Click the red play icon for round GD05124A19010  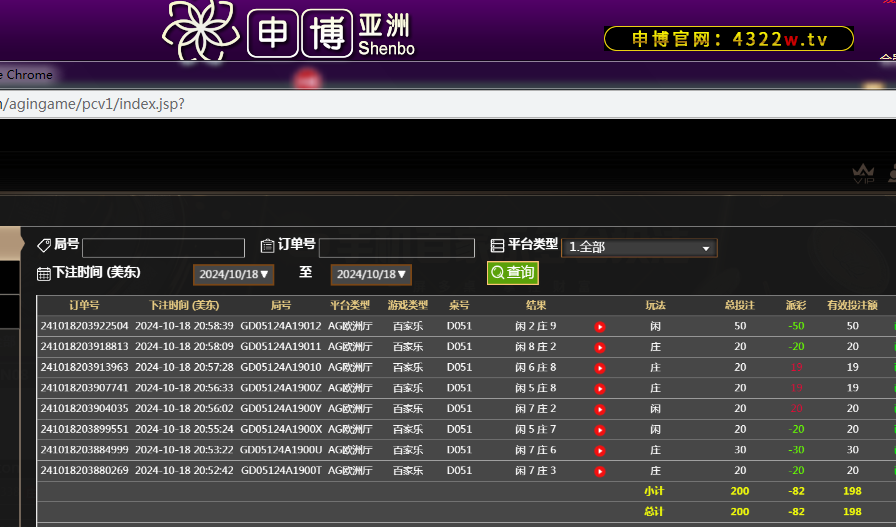coord(600,368)
